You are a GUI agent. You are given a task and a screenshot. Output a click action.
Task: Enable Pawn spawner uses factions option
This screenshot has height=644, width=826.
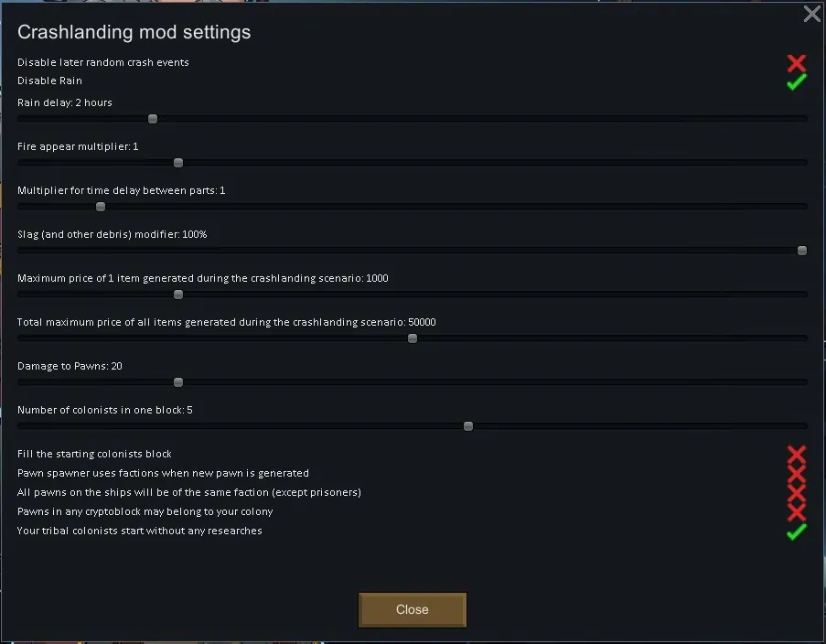click(x=796, y=474)
